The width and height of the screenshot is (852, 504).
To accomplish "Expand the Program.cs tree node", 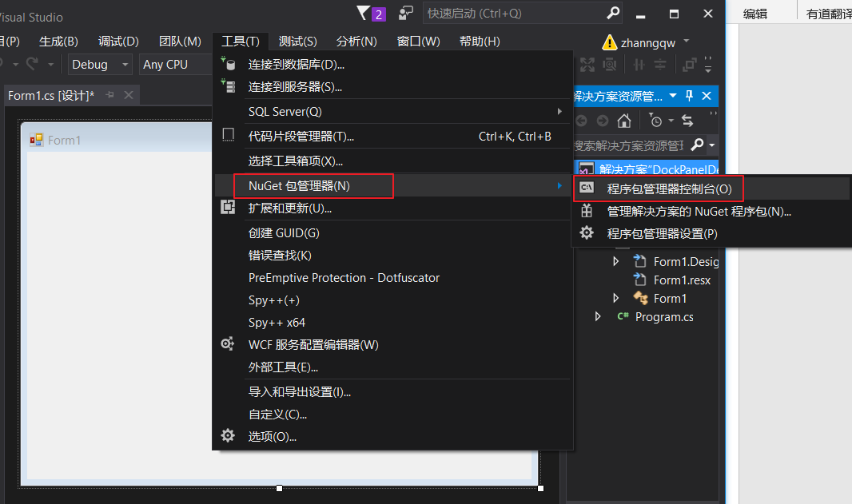I will (x=598, y=316).
